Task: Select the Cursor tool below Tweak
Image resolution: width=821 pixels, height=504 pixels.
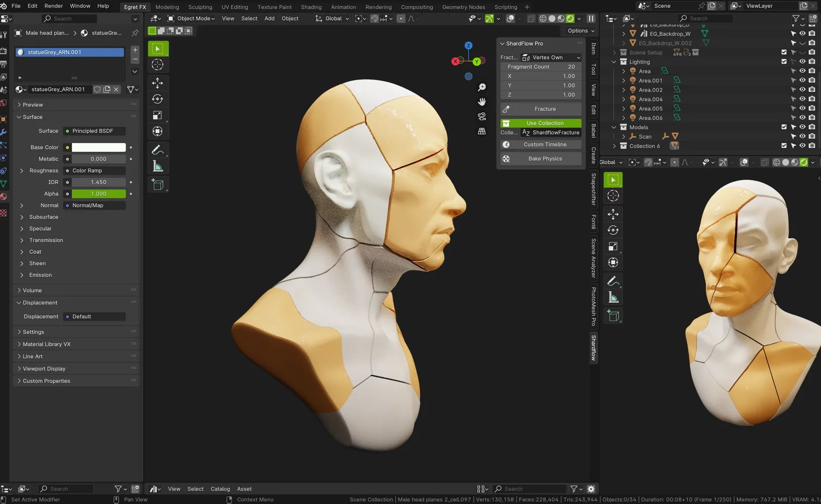Action: point(158,65)
